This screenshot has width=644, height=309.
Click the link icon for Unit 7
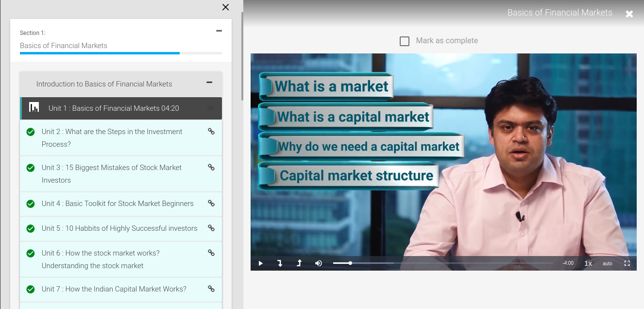pos(211,289)
